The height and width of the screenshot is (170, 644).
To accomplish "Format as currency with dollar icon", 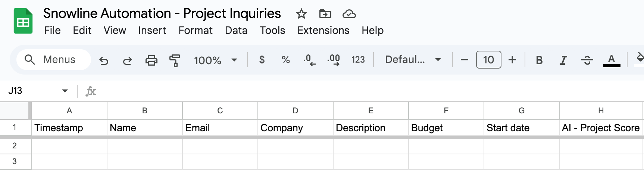I will tap(262, 60).
